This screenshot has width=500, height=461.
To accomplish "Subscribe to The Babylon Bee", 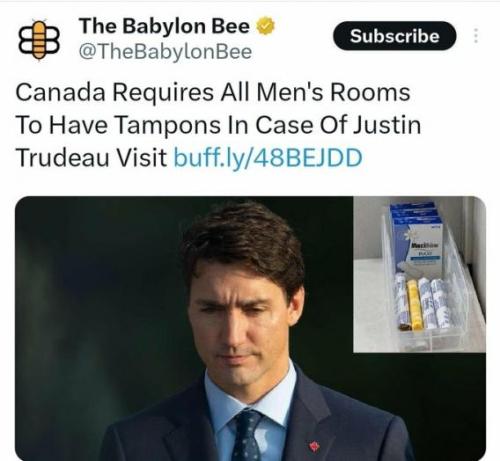I will 394,36.
